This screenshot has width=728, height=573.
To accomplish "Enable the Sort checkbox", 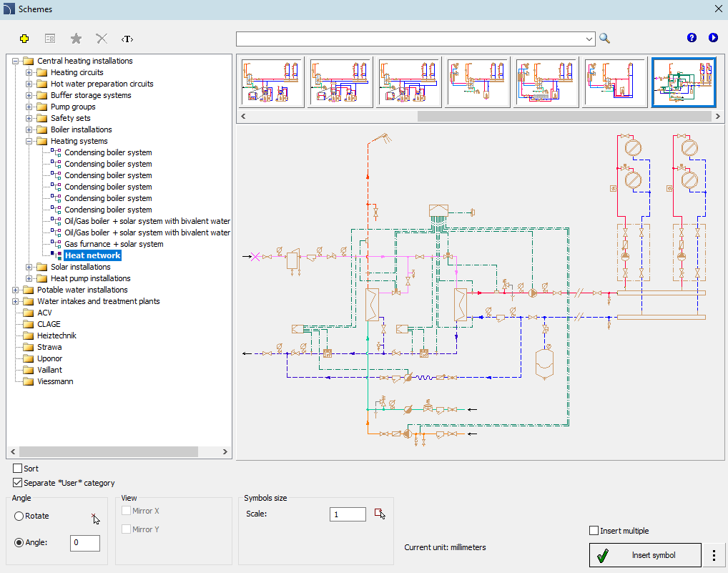I will pos(18,469).
